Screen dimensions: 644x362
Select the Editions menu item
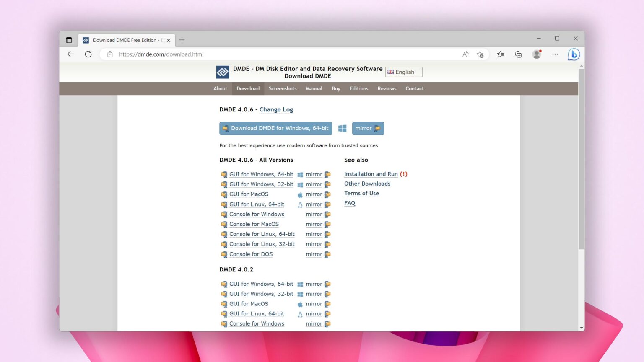coord(358,88)
